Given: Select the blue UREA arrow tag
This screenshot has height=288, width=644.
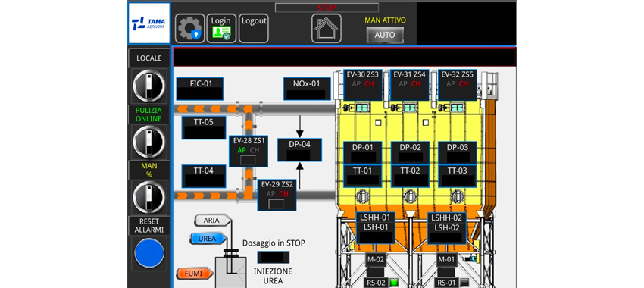Looking at the screenshot, I should tap(208, 239).
